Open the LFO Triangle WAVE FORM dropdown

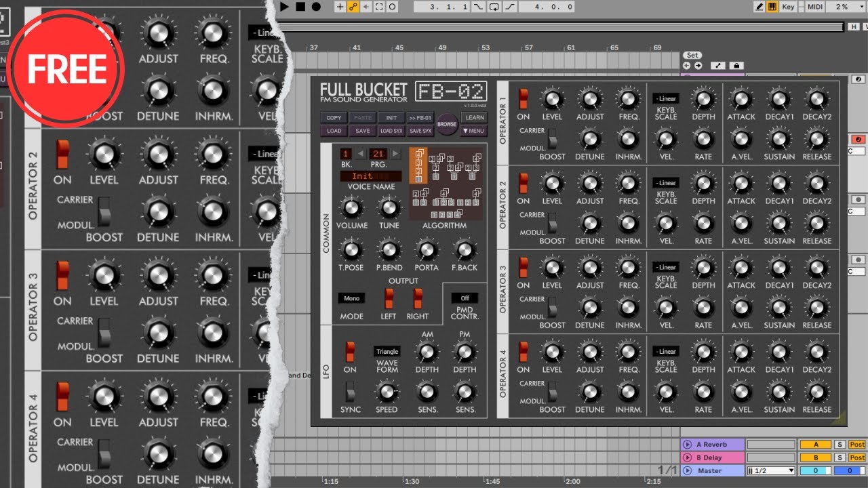tap(387, 352)
